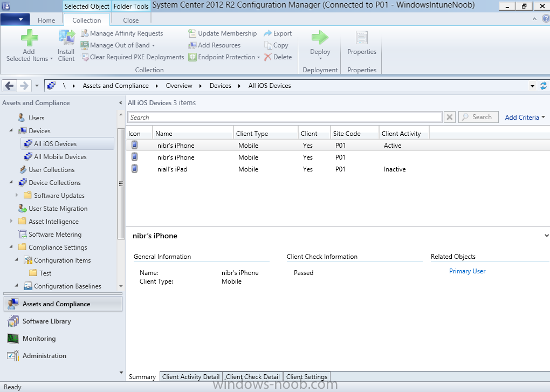This screenshot has height=392, width=550.
Task: Click the Copy ribbon command
Action: [276, 45]
